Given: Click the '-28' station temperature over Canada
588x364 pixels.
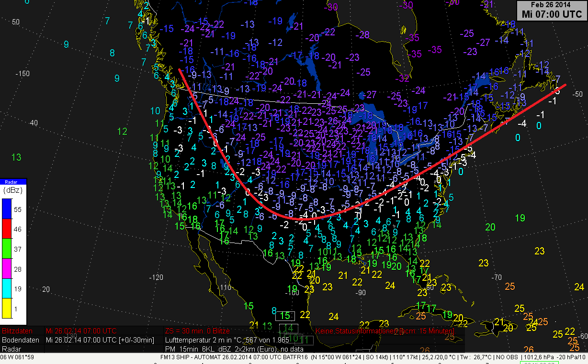Looking at the screenshot, I should (x=363, y=35).
